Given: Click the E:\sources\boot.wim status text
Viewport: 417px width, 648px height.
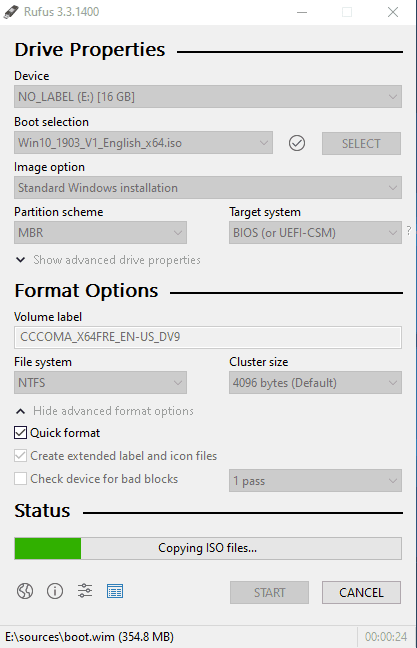Looking at the screenshot, I should click(89, 637).
